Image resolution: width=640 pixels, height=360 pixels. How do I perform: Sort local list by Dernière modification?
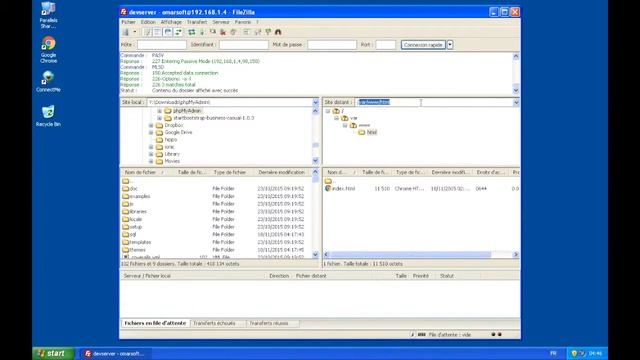pos(282,173)
